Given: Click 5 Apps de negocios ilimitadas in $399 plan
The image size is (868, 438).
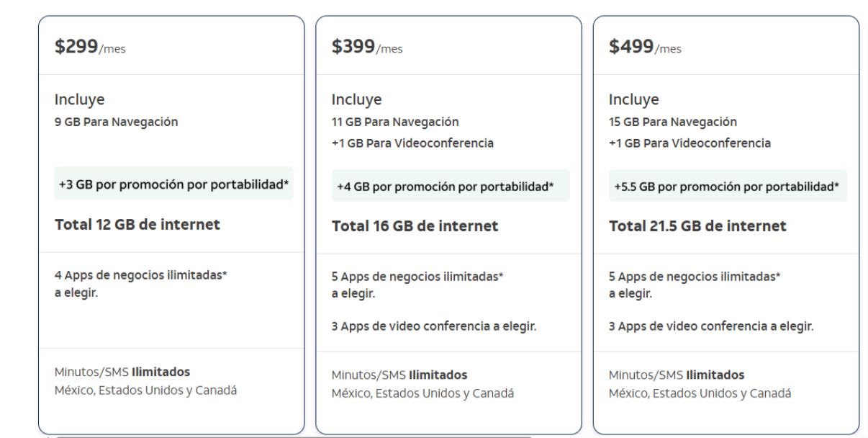Looking at the screenshot, I should [417, 276].
